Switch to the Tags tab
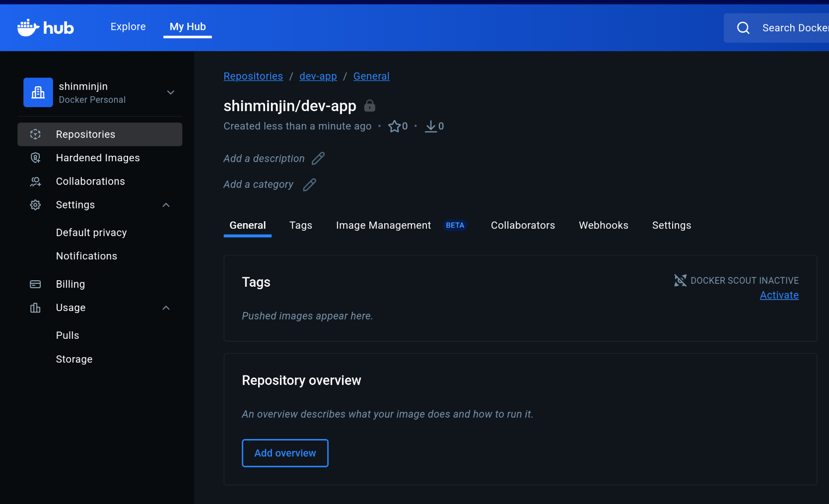This screenshot has height=504, width=829. (x=301, y=225)
